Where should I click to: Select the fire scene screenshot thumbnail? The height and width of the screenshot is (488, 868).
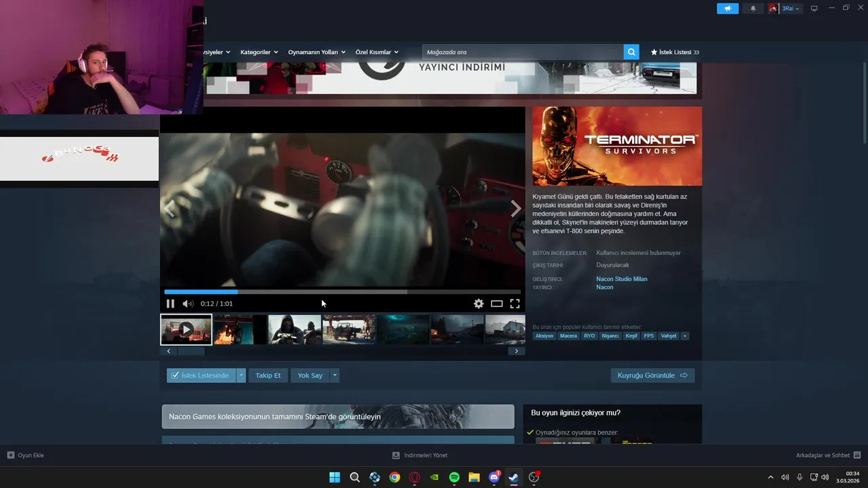point(240,329)
